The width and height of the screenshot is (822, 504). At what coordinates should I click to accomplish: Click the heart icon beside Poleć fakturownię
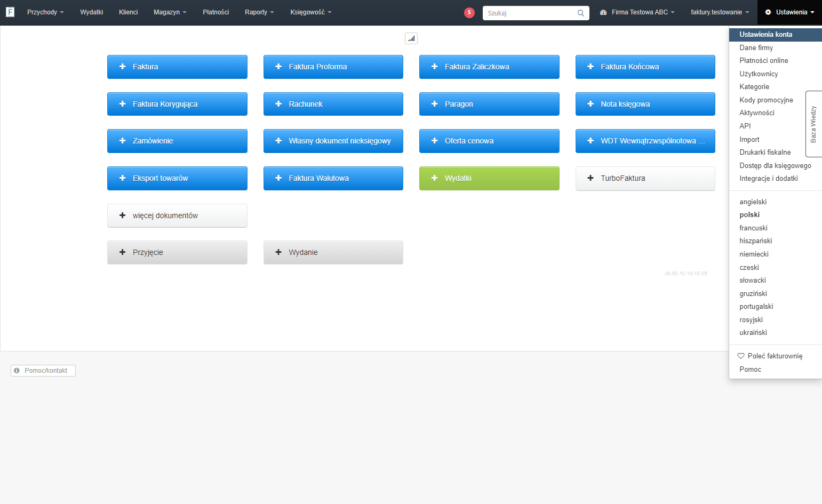741,356
